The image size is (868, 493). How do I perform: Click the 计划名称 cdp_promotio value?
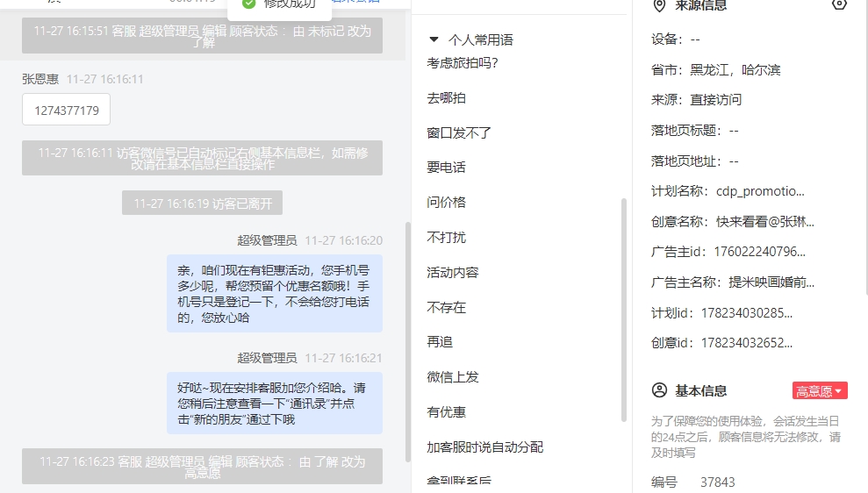point(760,191)
